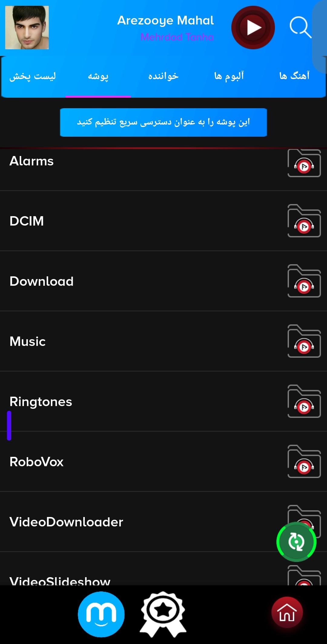Image resolution: width=327 pixels, height=644 pixels.
Task: Tap the folder icon beside Music
Action: [x=304, y=341]
